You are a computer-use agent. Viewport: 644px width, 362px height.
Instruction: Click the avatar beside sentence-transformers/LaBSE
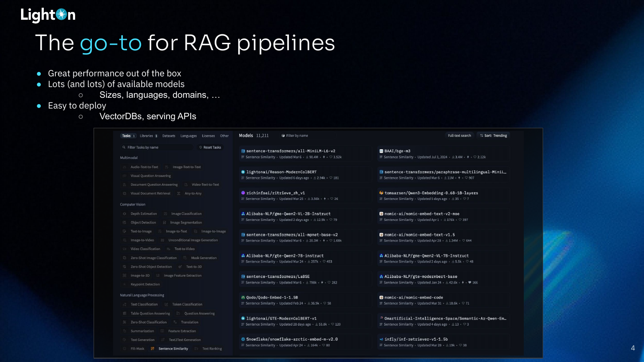[x=243, y=277]
